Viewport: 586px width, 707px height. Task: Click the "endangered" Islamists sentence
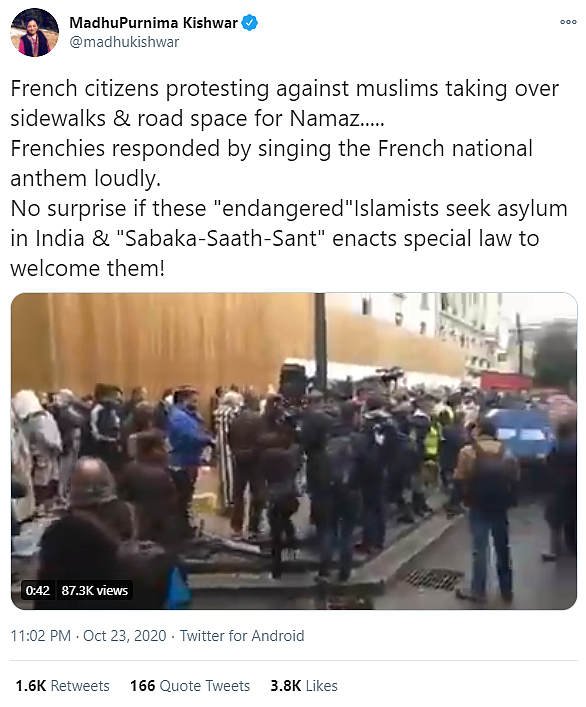coord(288,209)
